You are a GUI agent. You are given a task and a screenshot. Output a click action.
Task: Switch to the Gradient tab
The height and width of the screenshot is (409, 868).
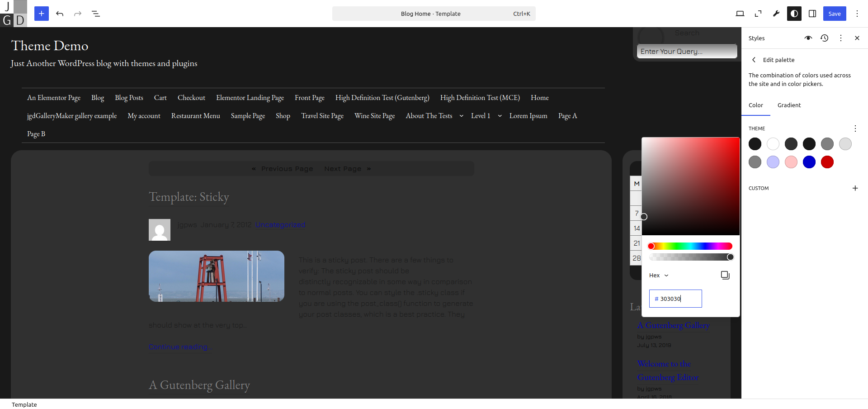(x=789, y=105)
